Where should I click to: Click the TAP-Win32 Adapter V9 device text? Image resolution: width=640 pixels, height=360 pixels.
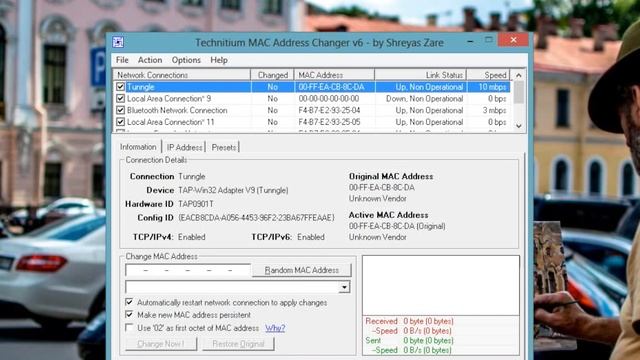pos(233,190)
